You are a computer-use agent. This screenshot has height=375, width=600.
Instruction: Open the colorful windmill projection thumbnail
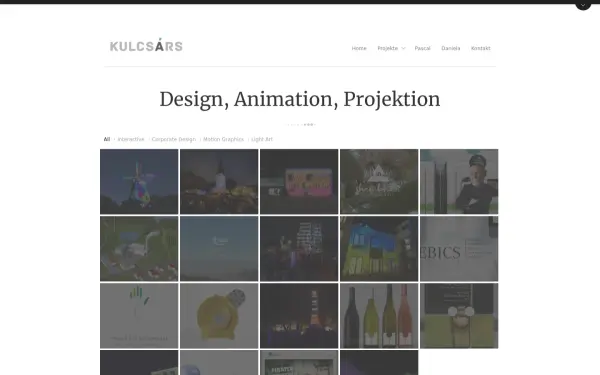pos(139,182)
